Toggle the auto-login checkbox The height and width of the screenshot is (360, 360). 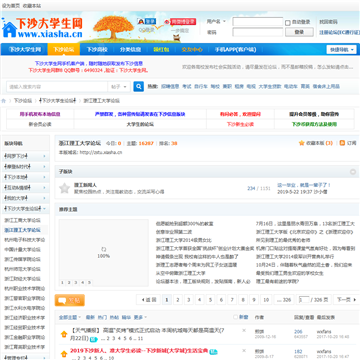click(288, 23)
